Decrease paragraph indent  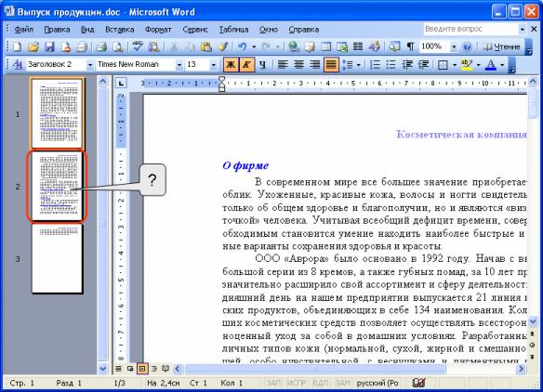(407, 65)
